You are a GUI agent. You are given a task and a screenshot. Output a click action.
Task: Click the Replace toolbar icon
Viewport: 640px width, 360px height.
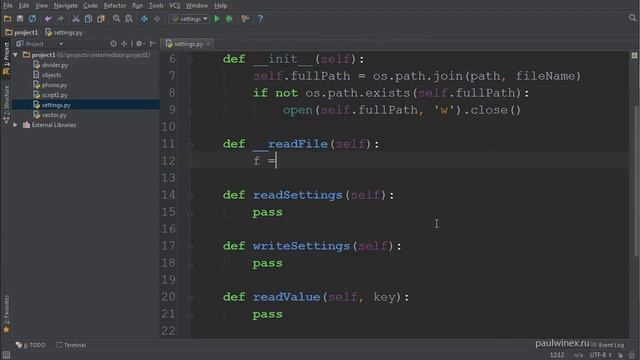[x=129, y=19]
